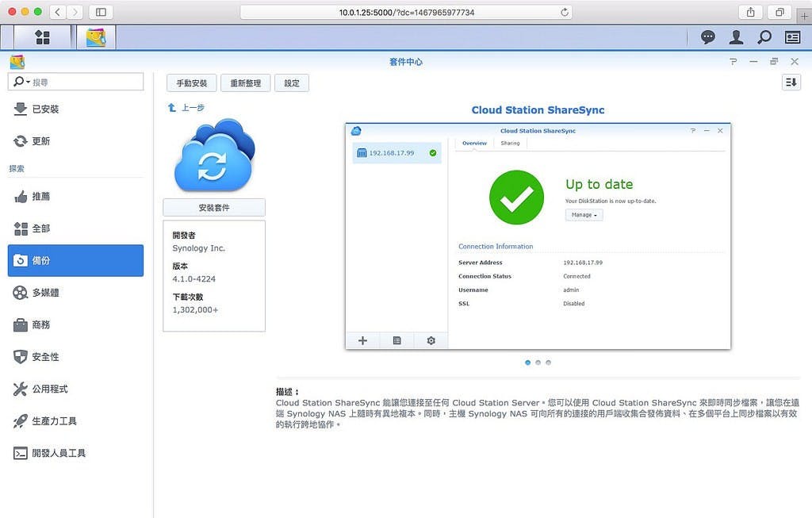Click the Cloud Station ShareSync cloud icon
Screen dimensions: 812x518
(214, 155)
